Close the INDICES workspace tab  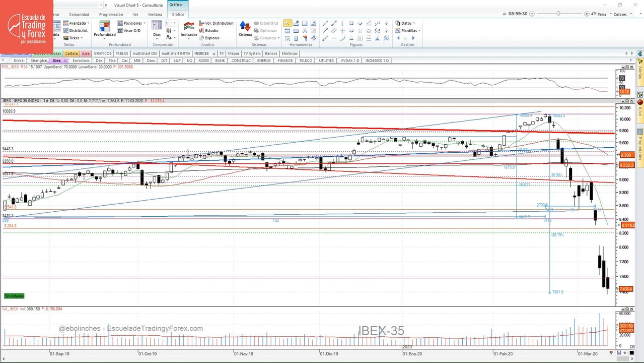[213, 53]
